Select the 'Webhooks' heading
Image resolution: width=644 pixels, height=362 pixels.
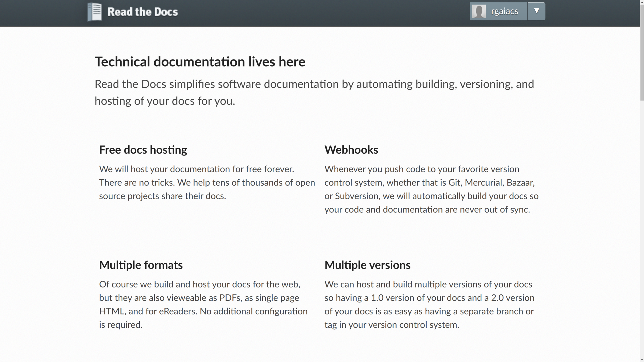tap(351, 150)
